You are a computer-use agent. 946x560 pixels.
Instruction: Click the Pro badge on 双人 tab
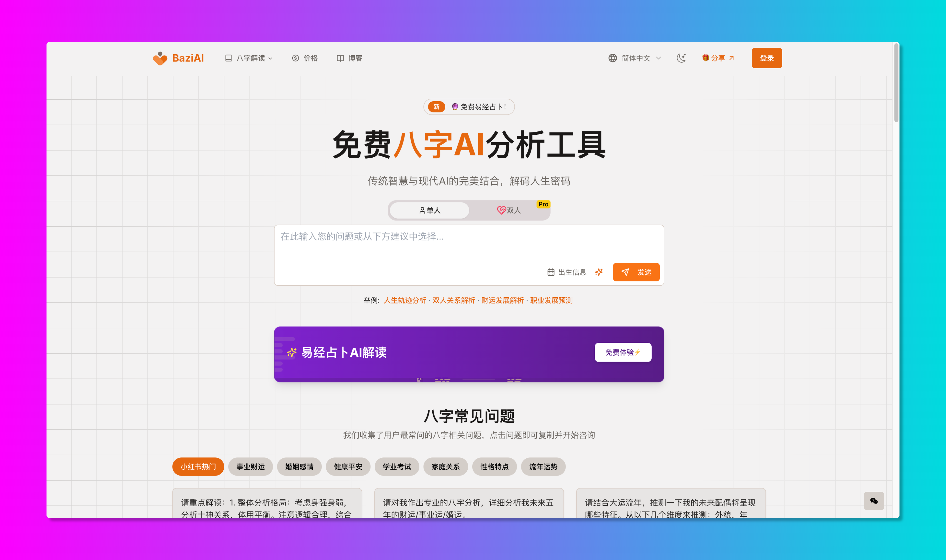coord(543,204)
